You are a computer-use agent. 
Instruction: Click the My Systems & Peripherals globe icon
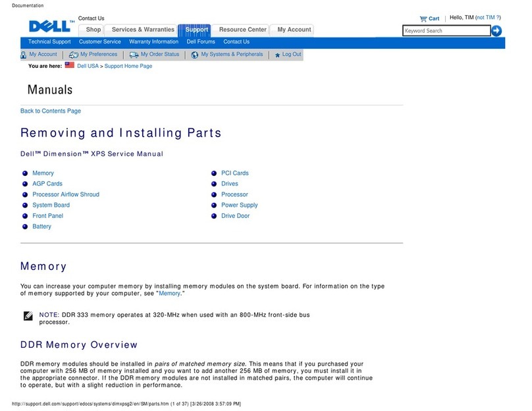pyautogui.click(x=195, y=55)
